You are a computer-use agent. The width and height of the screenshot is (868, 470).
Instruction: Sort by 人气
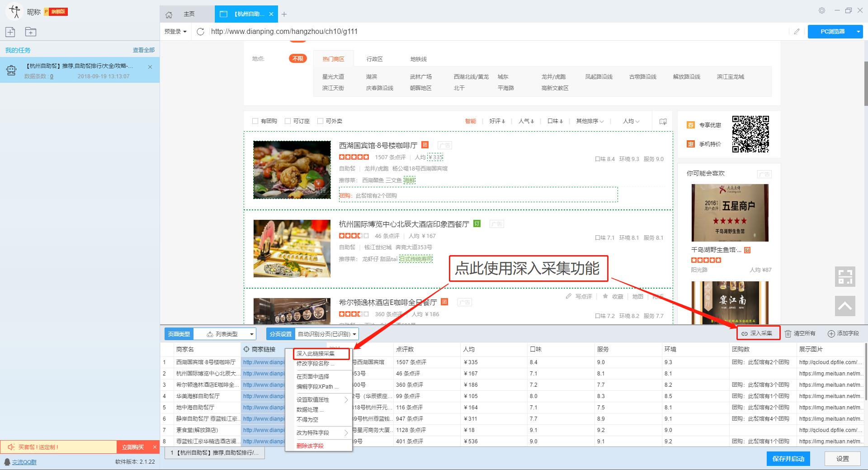coord(526,121)
